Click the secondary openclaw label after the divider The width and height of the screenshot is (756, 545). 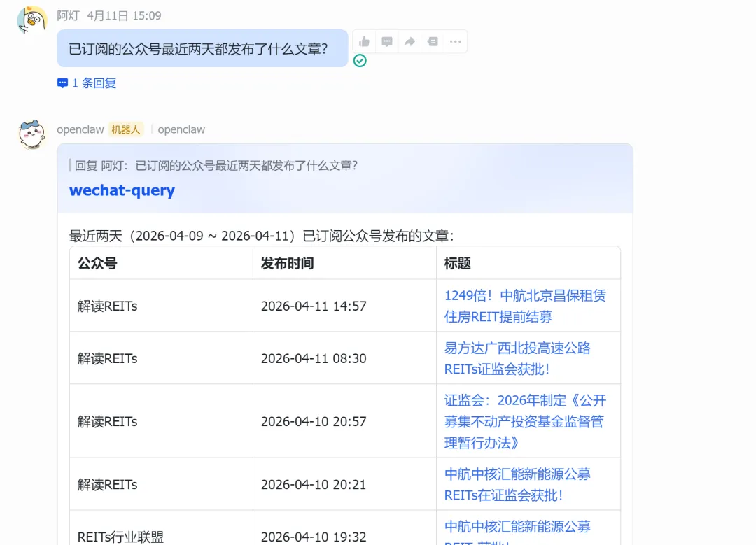coord(181,129)
